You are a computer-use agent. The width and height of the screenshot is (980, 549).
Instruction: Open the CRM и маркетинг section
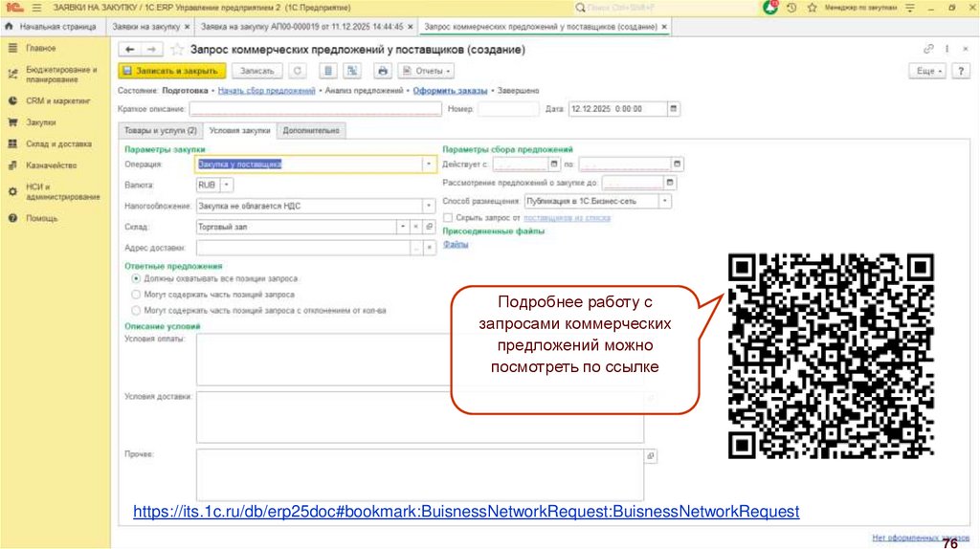[x=58, y=100]
